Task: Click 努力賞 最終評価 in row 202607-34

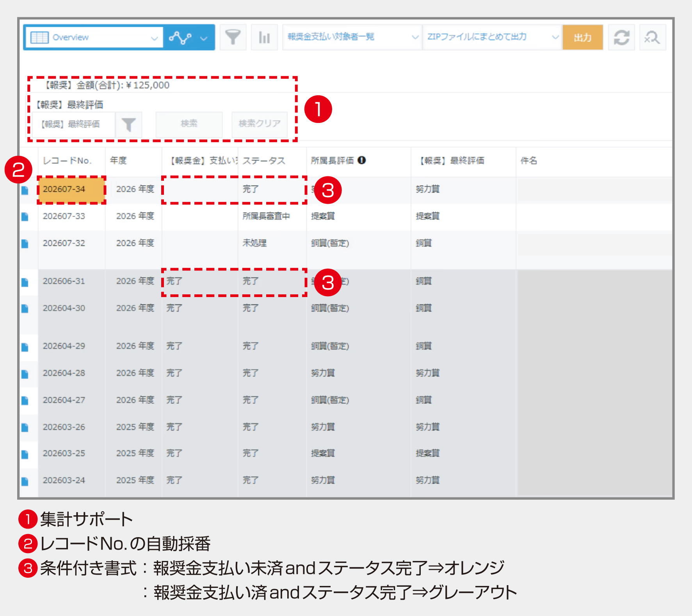Action: tap(428, 189)
